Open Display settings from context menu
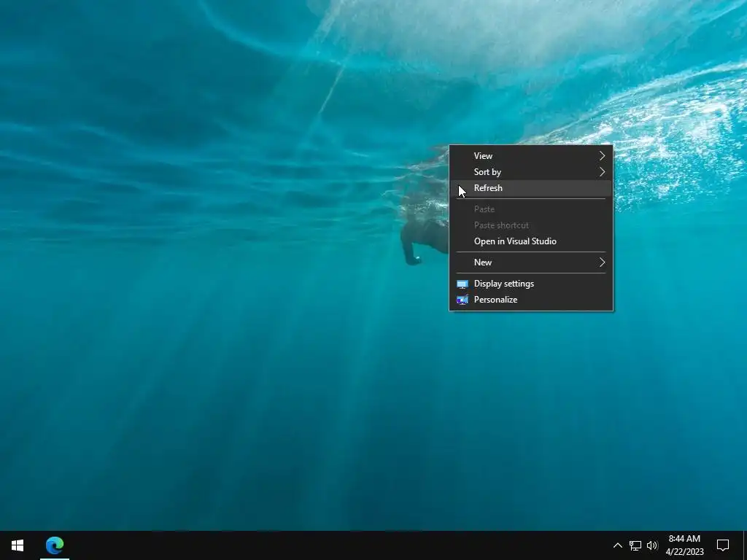747x560 pixels. (x=531, y=284)
